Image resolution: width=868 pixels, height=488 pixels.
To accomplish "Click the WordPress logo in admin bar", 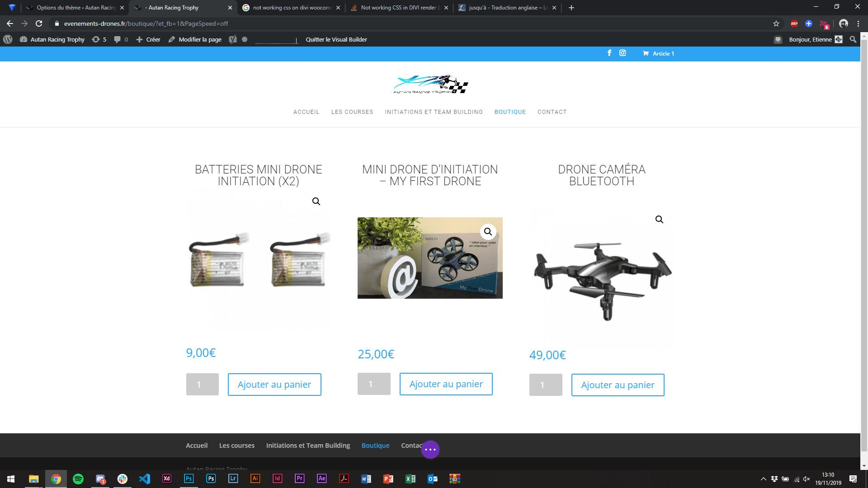I will pos(8,39).
